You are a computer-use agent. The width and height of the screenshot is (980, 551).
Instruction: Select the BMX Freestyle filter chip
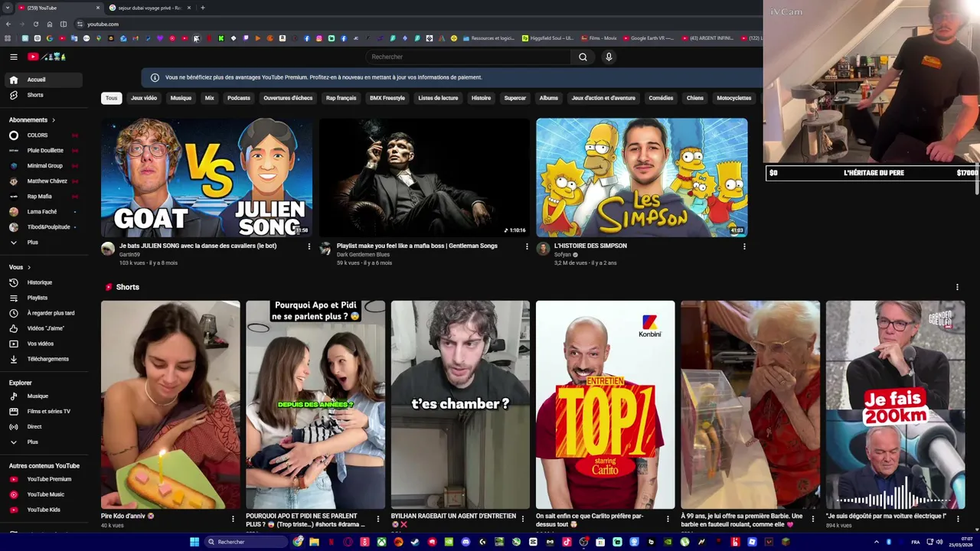pos(387,98)
